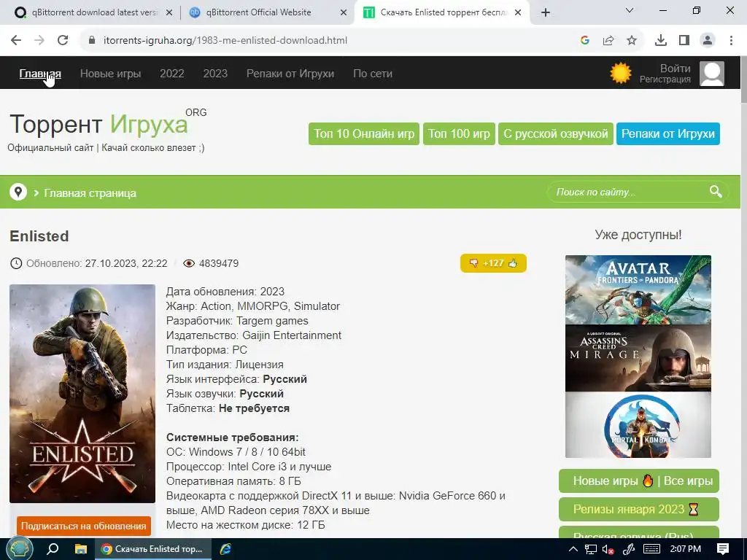Click the thumbs down dislike icon
Screen dimensions: 747x560
(x=473, y=262)
